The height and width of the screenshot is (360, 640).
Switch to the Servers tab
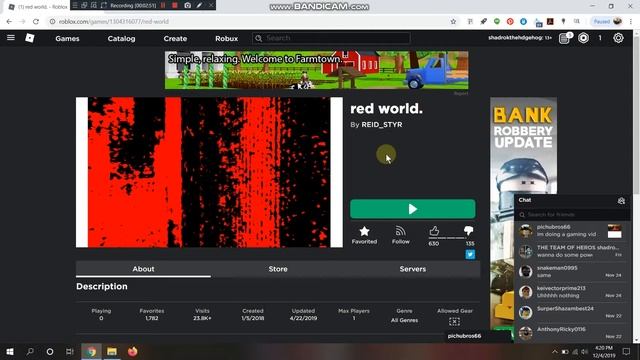tap(413, 269)
